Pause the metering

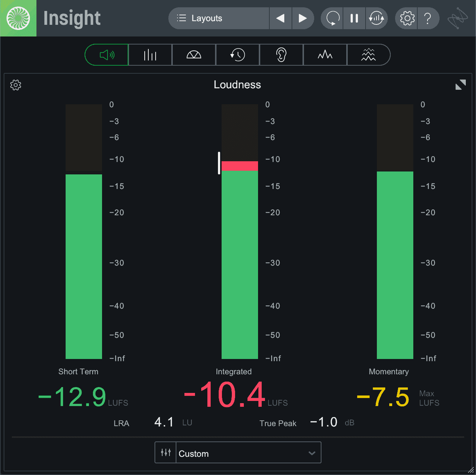(x=354, y=18)
